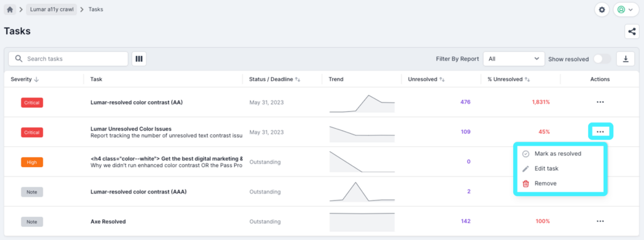644x240 pixels.
Task: Click the search magnifier icon
Action: (x=18, y=58)
